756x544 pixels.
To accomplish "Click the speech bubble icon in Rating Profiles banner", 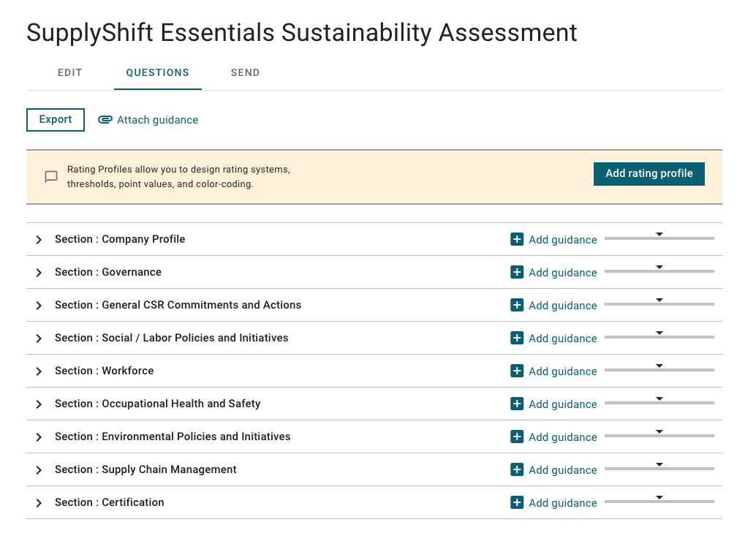I will [51, 176].
